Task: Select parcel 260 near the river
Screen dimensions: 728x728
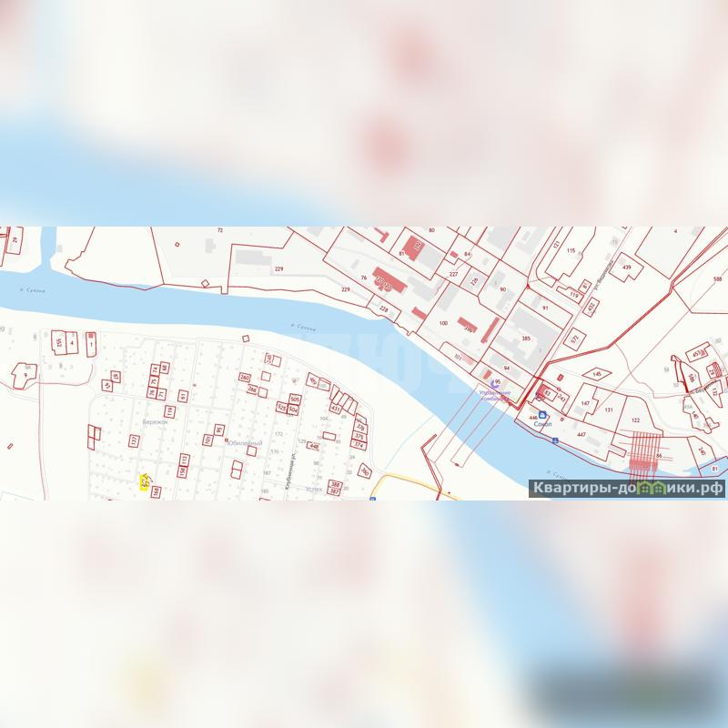Action: (244, 377)
